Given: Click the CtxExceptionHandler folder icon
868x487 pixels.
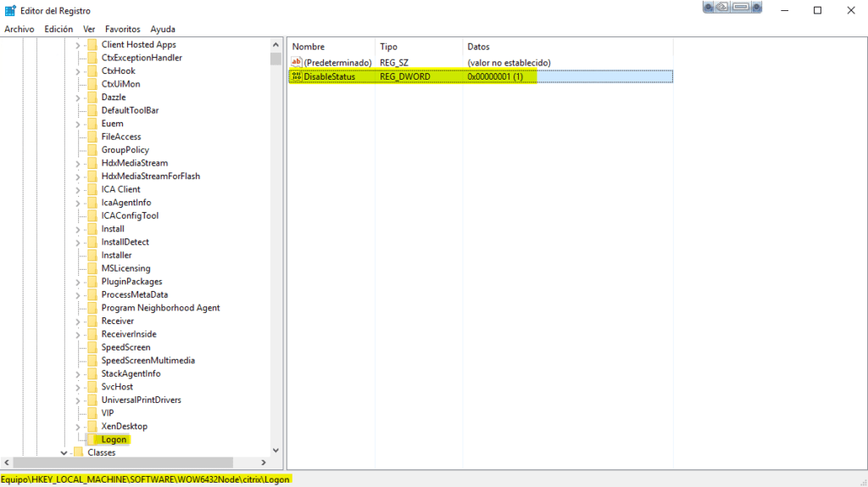Looking at the screenshot, I should tap(92, 58).
